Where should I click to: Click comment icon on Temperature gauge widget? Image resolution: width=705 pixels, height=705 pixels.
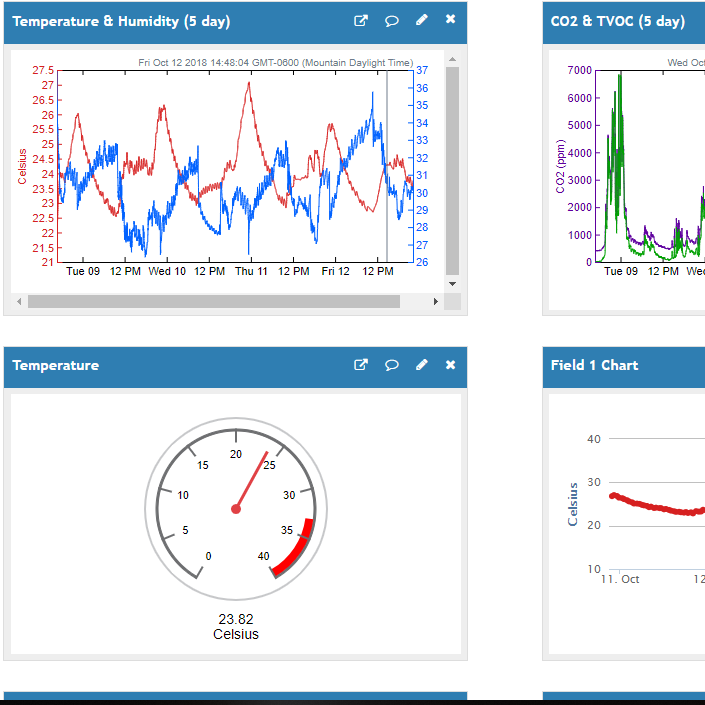coord(392,365)
